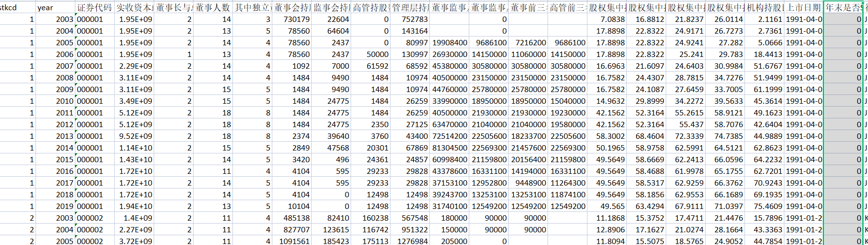Select the cell containing 19908400
The height and width of the screenshot is (245, 868).
click(x=449, y=42)
